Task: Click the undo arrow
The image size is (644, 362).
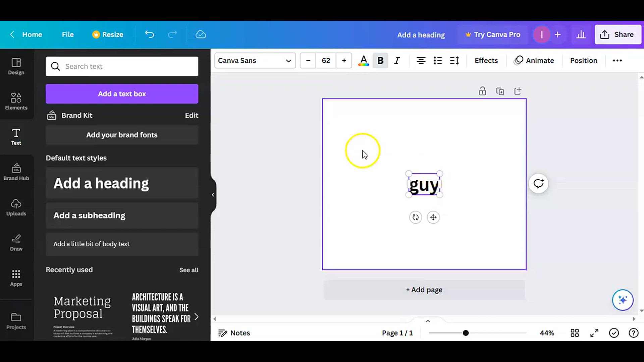Action: [x=150, y=35]
